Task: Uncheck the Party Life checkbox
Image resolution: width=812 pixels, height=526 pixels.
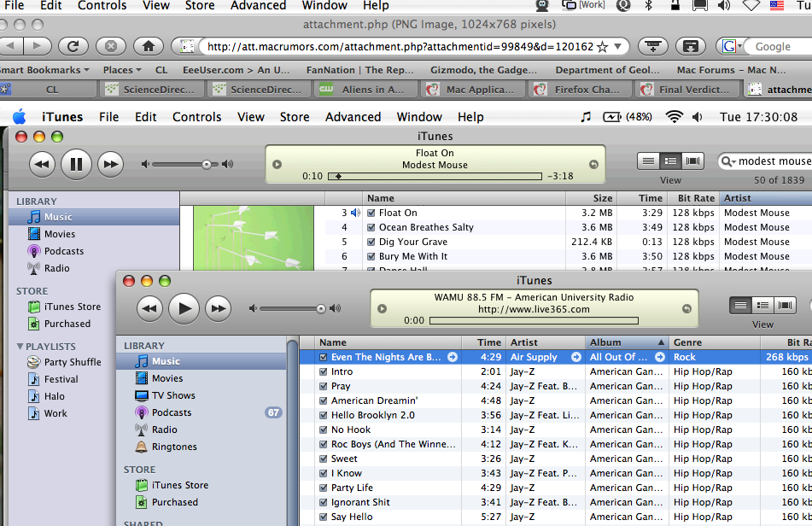Action: click(x=323, y=488)
